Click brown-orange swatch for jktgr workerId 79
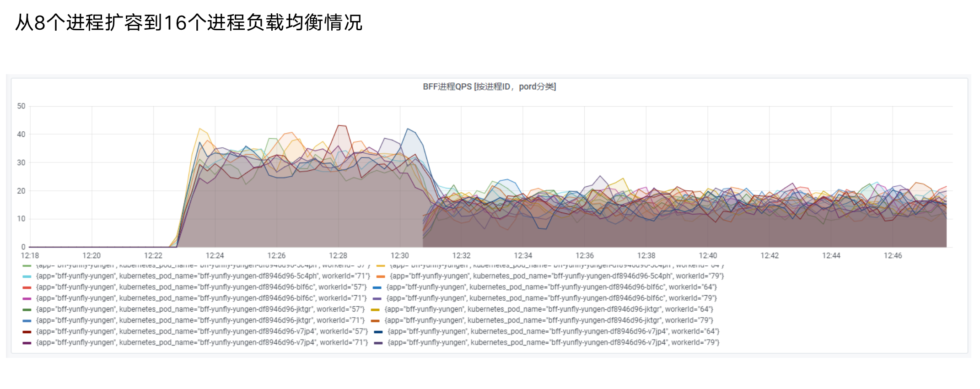 pos(376,320)
